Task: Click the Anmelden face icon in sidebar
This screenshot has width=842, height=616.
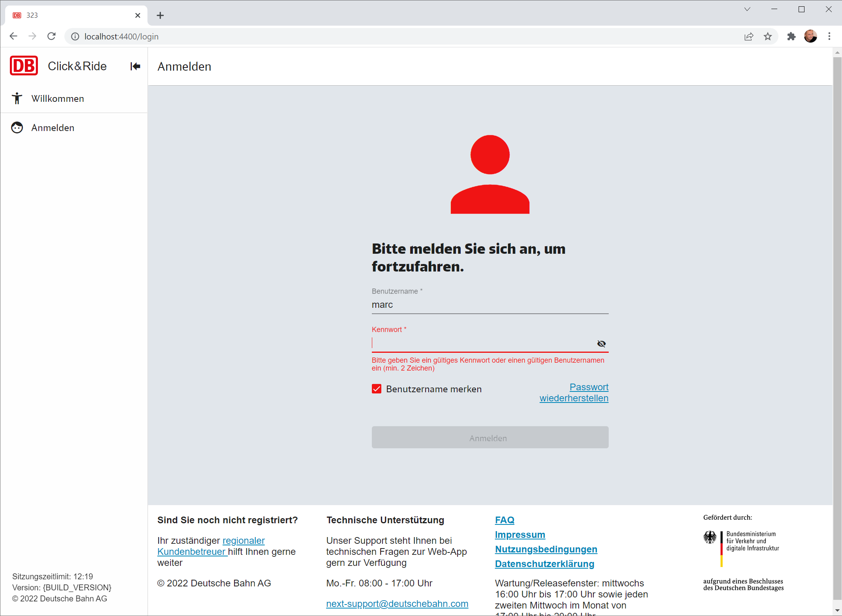Action: coord(17,127)
